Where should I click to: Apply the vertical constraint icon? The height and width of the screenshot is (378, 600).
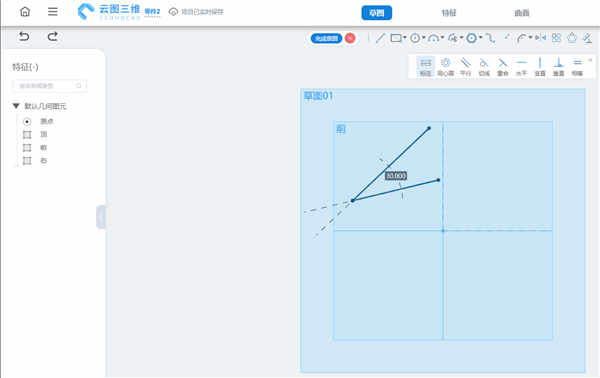tap(540, 67)
